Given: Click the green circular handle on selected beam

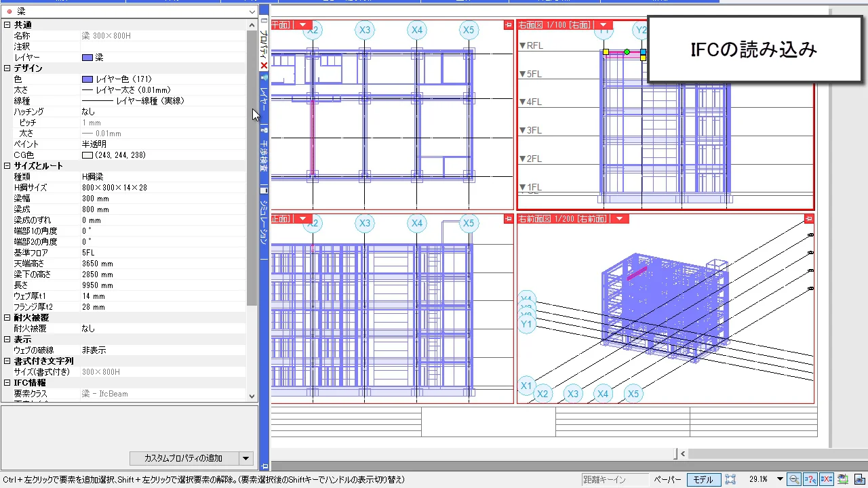Looking at the screenshot, I should 627,52.
